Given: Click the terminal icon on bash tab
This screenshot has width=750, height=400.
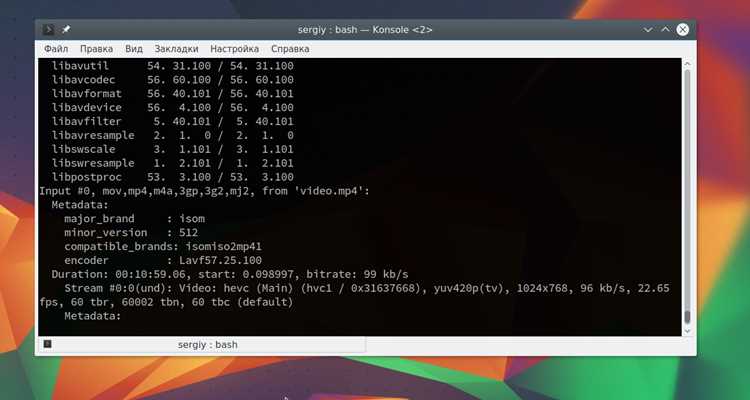Looking at the screenshot, I should tap(47, 344).
